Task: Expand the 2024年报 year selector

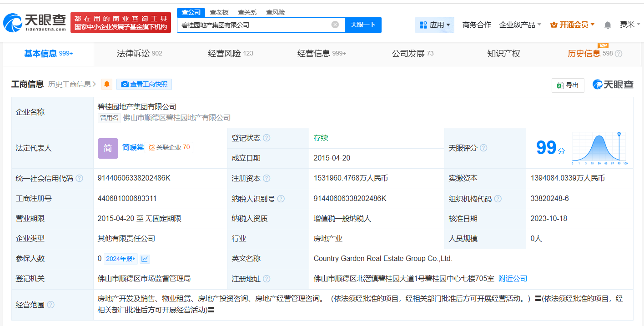Action: 121,259
